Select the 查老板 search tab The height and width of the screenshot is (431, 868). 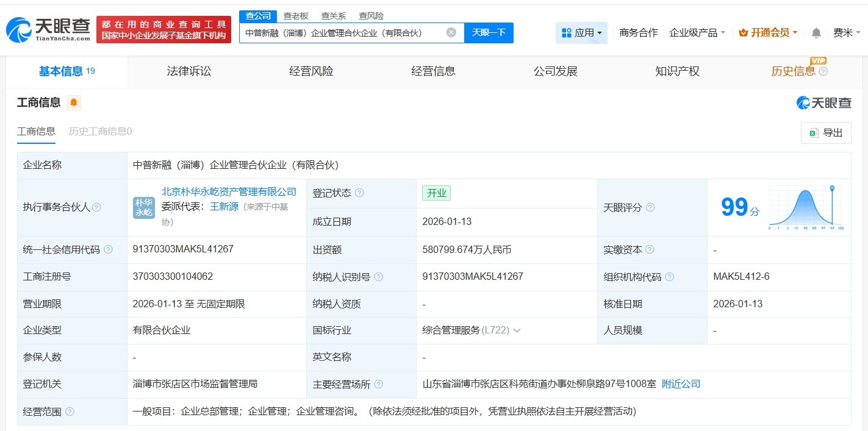click(x=296, y=16)
